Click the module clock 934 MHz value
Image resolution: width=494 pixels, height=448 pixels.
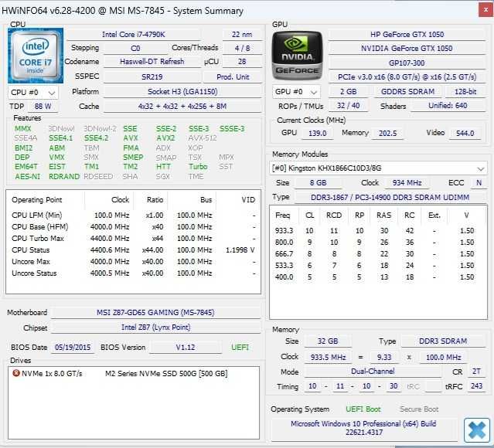point(407,182)
